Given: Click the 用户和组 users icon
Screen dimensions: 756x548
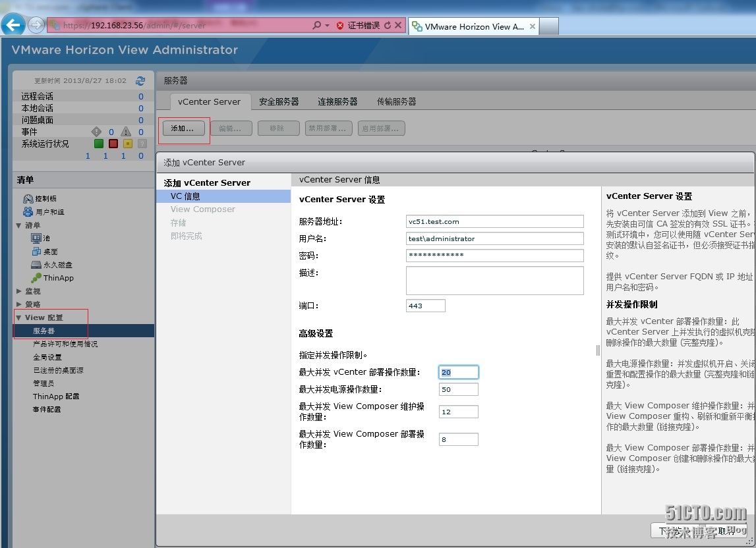Looking at the screenshot, I should tap(28, 211).
